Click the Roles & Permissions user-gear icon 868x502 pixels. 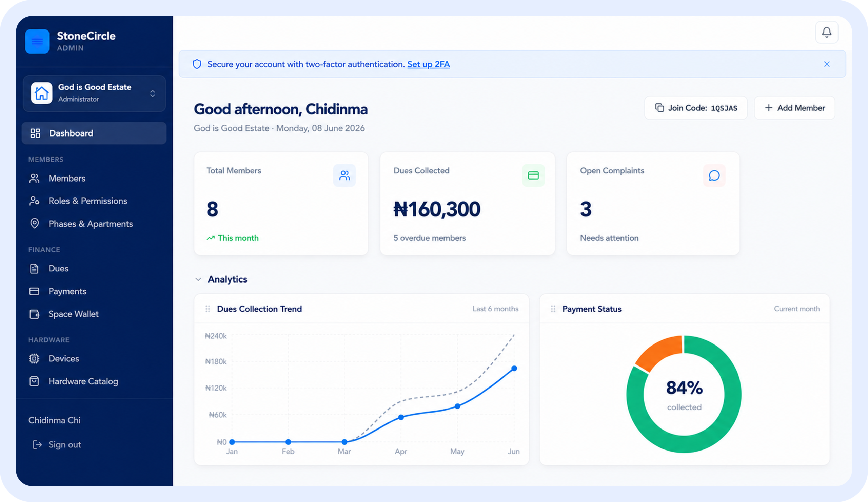pyautogui.click(x=35, y=201)
